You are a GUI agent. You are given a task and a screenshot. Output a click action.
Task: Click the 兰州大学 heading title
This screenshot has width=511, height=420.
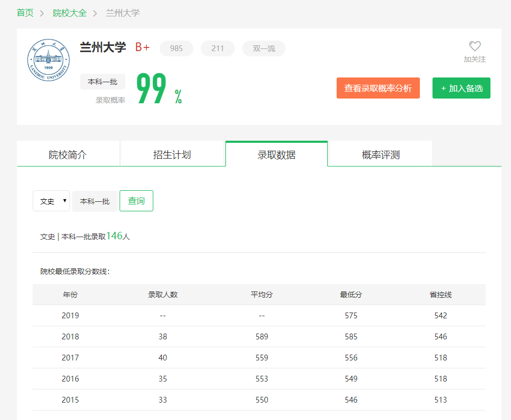point(103,47)
